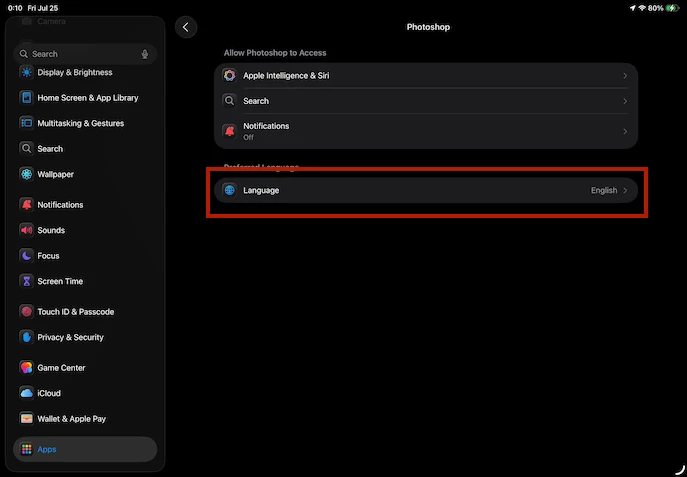Select the Apps label in sidebar
This screenshot has width=687, height=477.
tap(47, 449)
